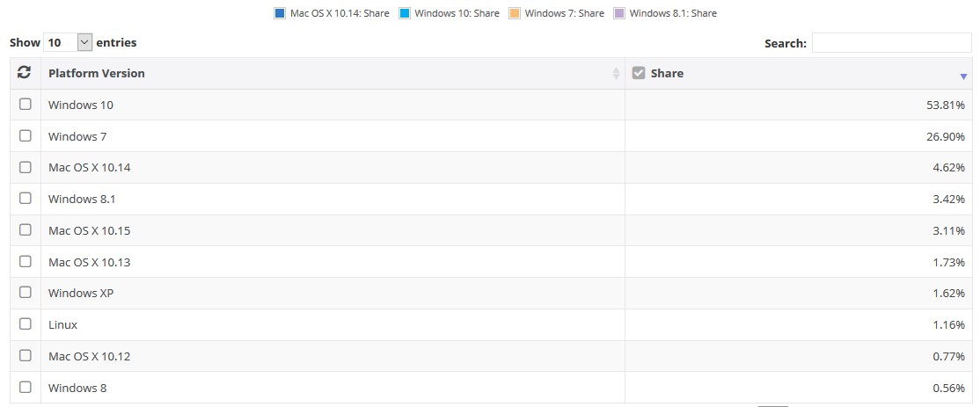
Task: Uncheck the Share column header checkbox
Action: pos(639,74)
